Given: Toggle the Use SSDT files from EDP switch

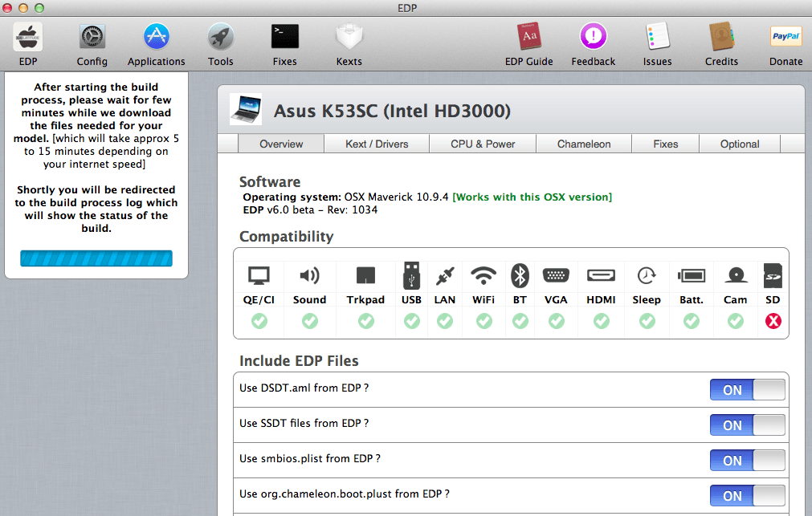Looking at the screenshot, I should [747, 425].
